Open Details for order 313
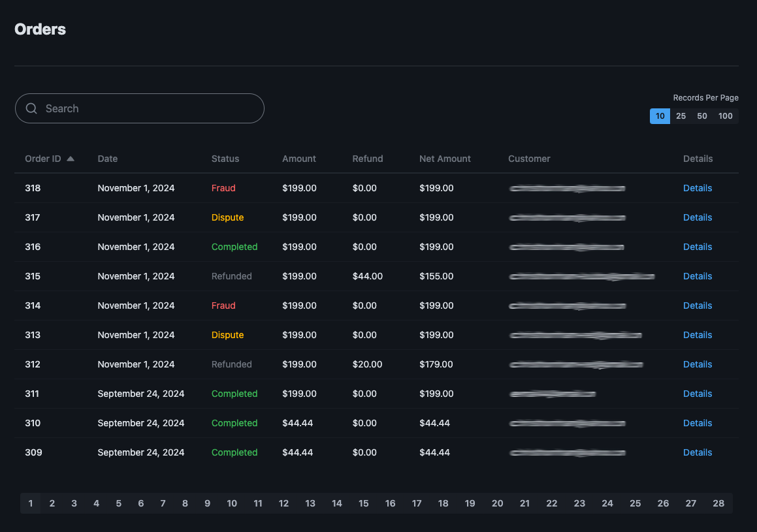This screenshot has width=757, height=532. tap(697, 336)
